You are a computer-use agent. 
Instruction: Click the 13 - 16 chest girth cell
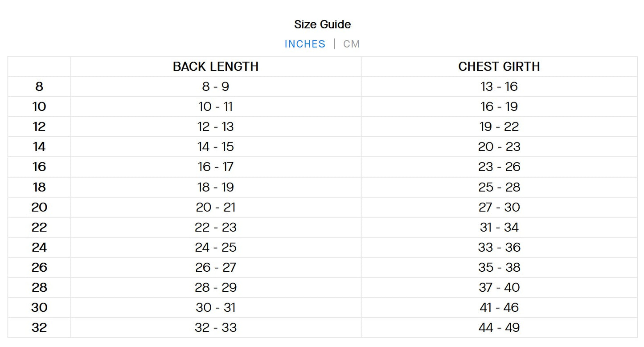pyautogui.click(x=499, y=86)
